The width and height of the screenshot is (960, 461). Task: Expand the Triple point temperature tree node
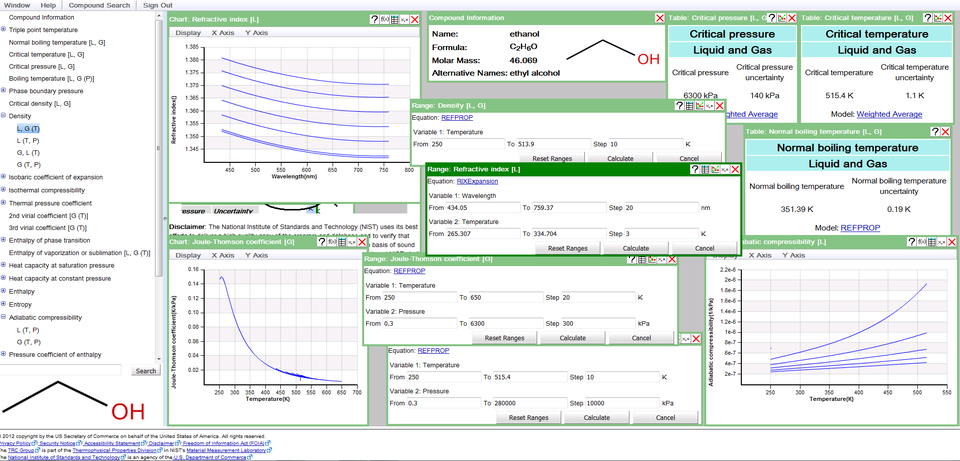click(x=4, y=31)
